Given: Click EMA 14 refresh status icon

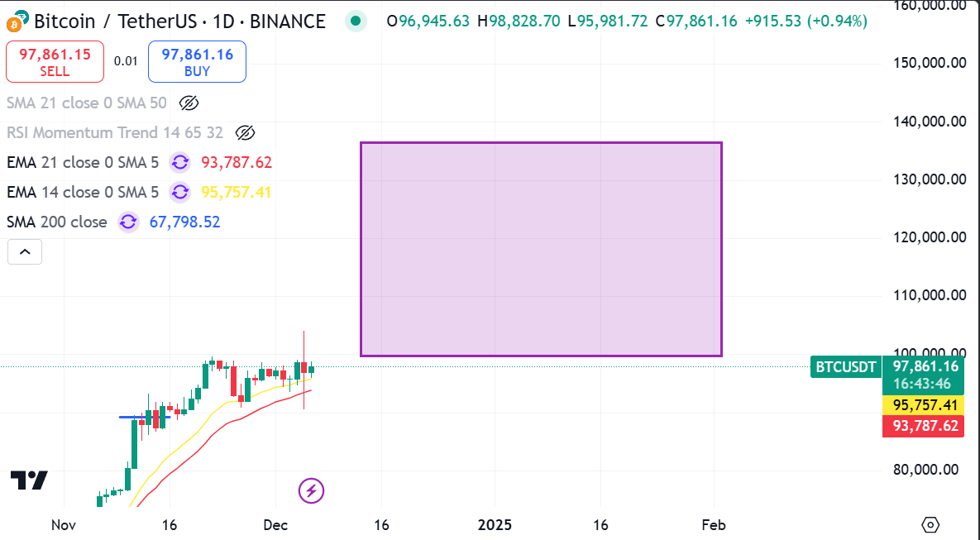Looking at the screenshot, I should point(180,192).
